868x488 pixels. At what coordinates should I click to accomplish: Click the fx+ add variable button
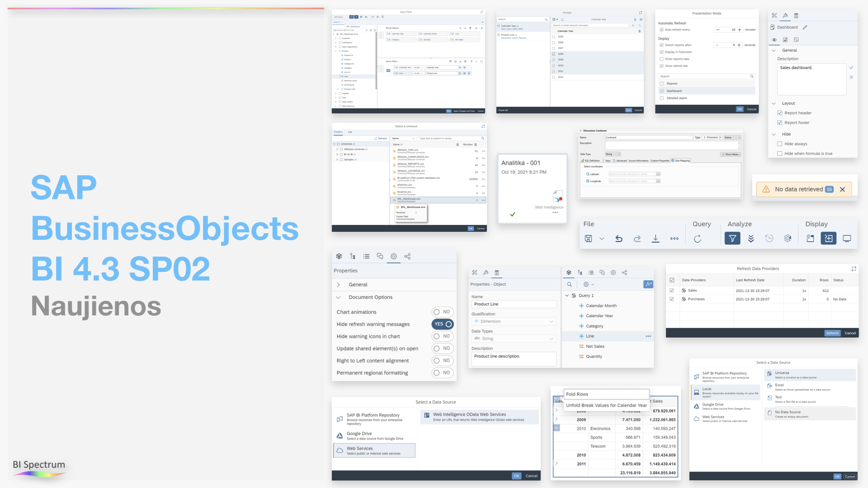point(648,284)
